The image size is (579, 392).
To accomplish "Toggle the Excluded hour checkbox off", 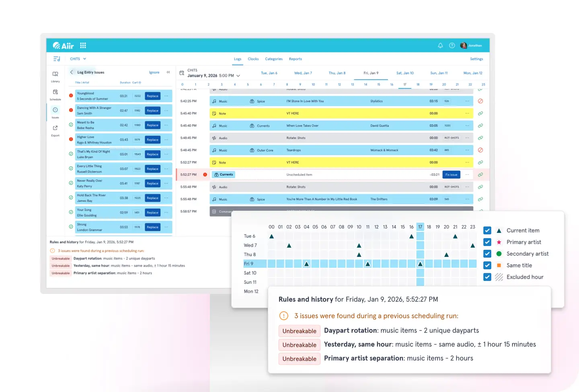I will click(x=487, y=277).
